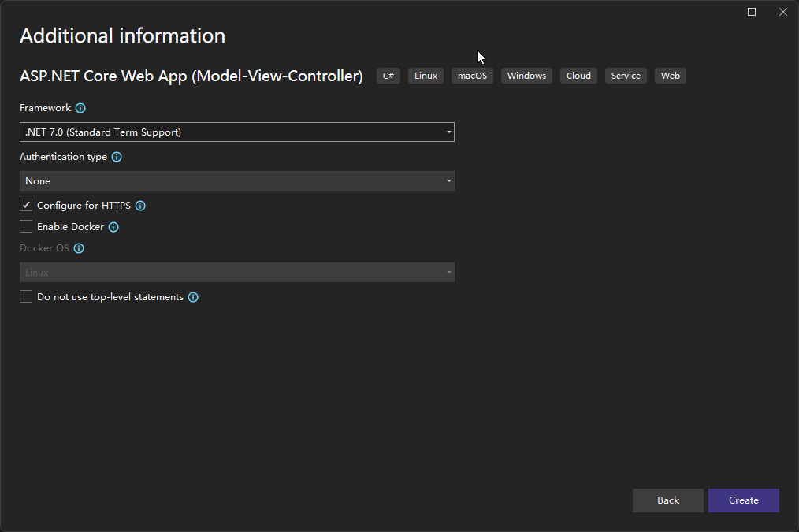This screenshot has width=799, height=532.
Task: Click the top-level statements info icon
Action: pyautogui.click(x=193, y=298)
